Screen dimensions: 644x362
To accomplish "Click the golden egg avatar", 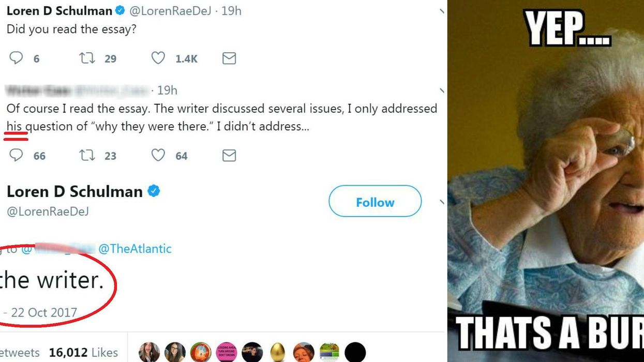I will [278, 352].
